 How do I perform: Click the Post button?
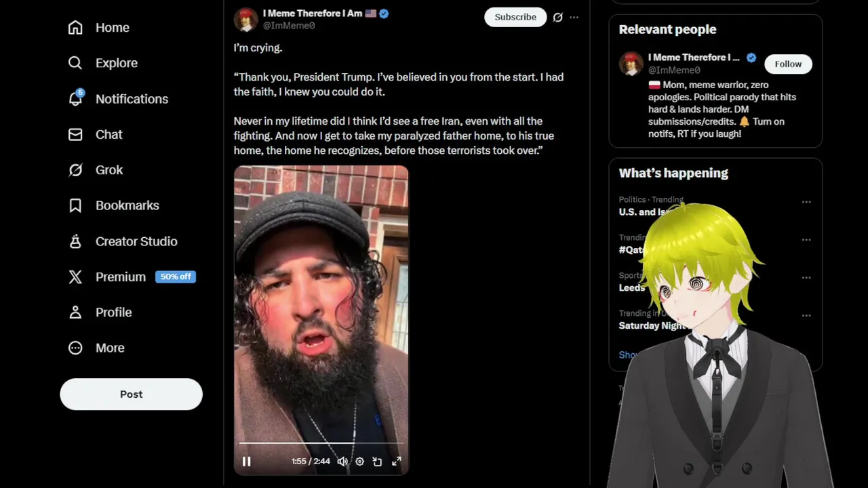pyautogui.click(x=131, y=394)
